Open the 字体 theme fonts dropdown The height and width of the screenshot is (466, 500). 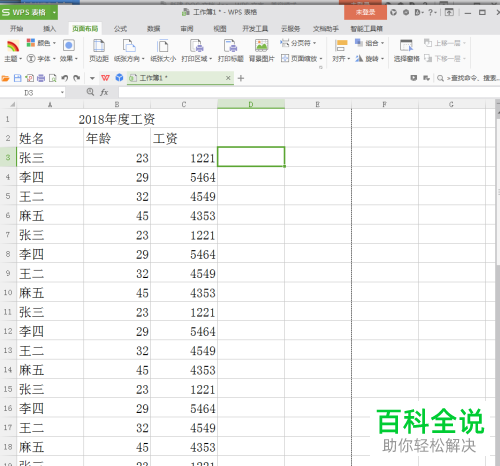point(41,59)
